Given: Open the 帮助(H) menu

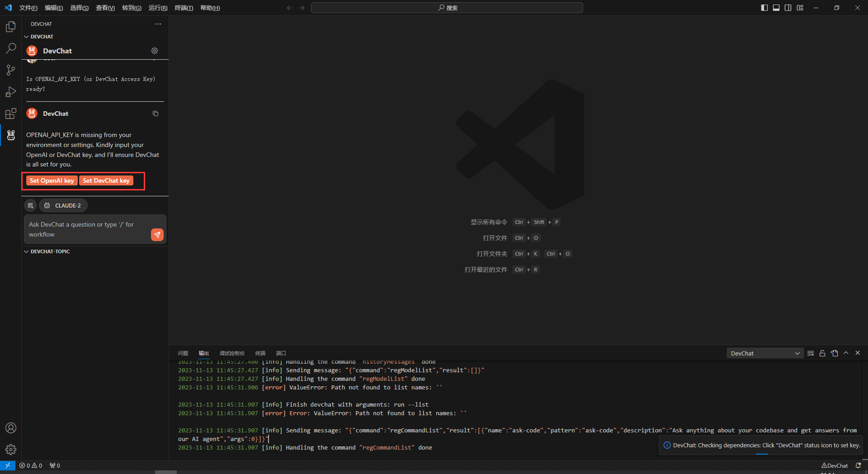Looking at the screenshot, I should [x=210, y=8].
